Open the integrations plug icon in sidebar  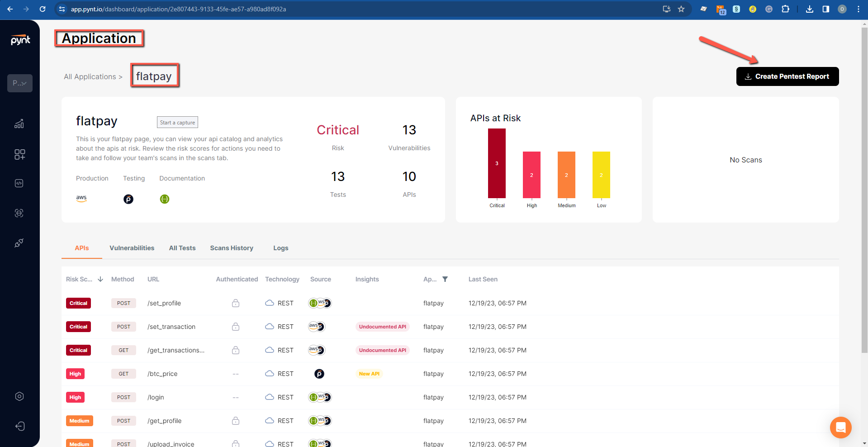pyautogui.click(x=19, y=243)
